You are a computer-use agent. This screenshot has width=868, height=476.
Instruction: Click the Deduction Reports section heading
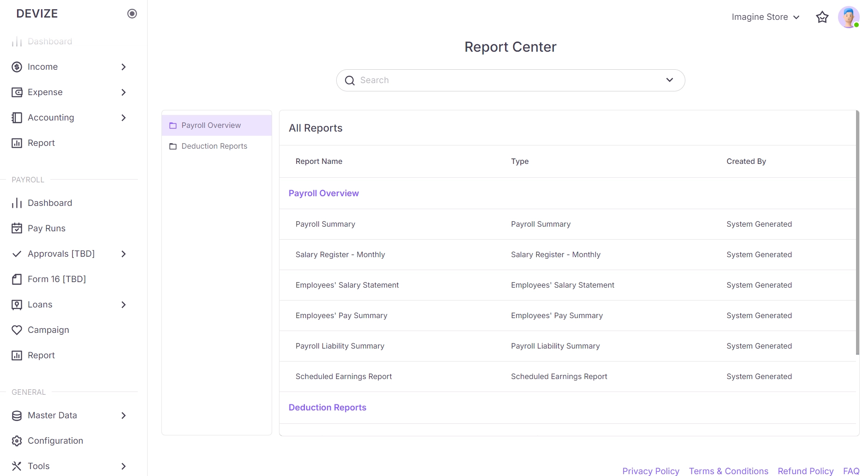point(327,408)
